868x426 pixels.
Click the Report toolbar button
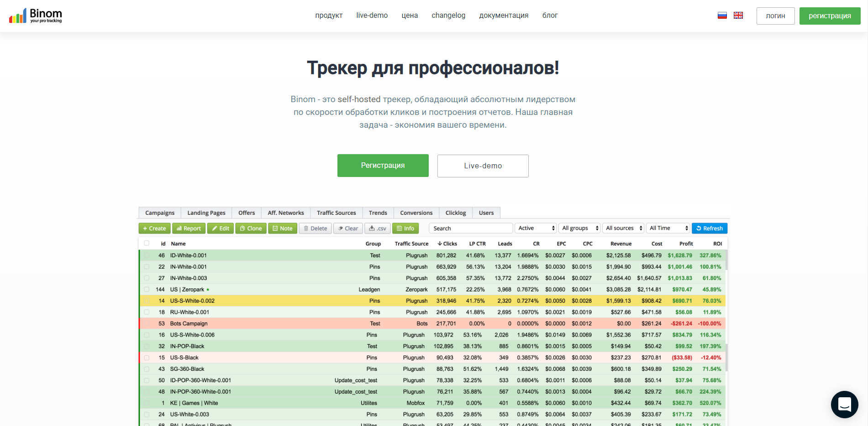(x=189, y=229)
